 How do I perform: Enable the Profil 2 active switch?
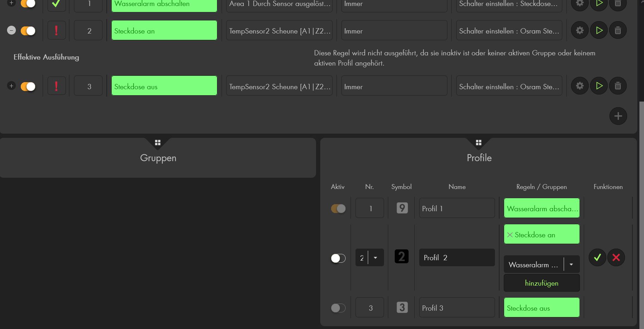tap(338, 258)
